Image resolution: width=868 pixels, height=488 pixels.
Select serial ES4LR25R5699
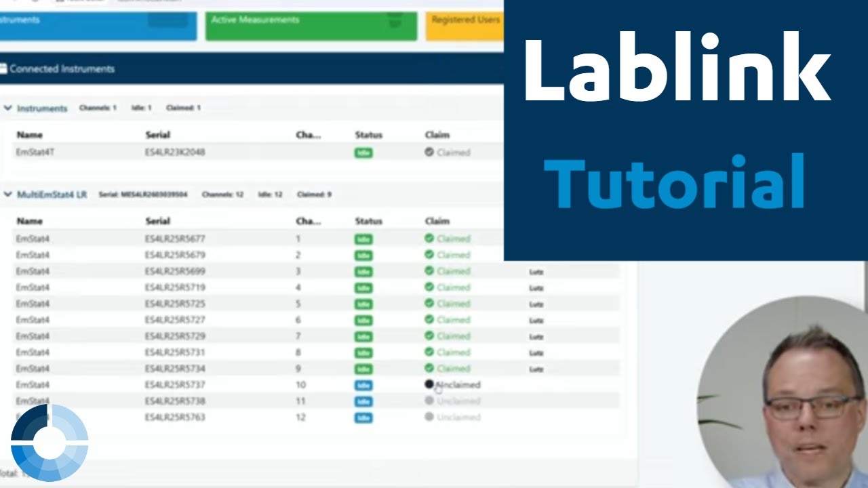click(175, 271)
